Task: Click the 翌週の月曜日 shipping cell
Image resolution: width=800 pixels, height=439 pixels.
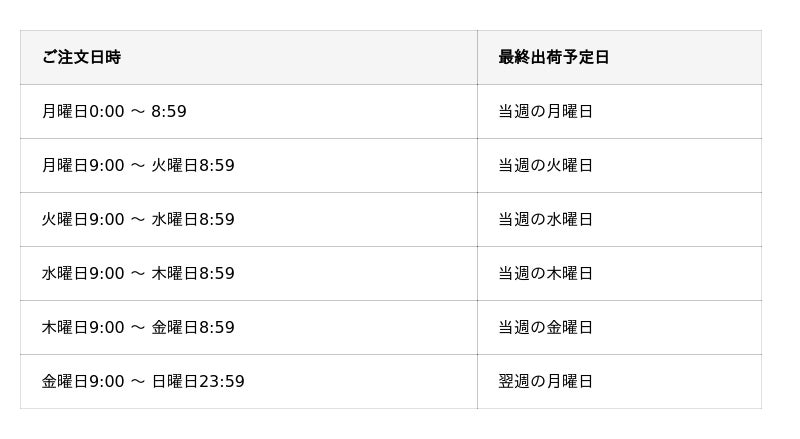Action: point(546,382)
